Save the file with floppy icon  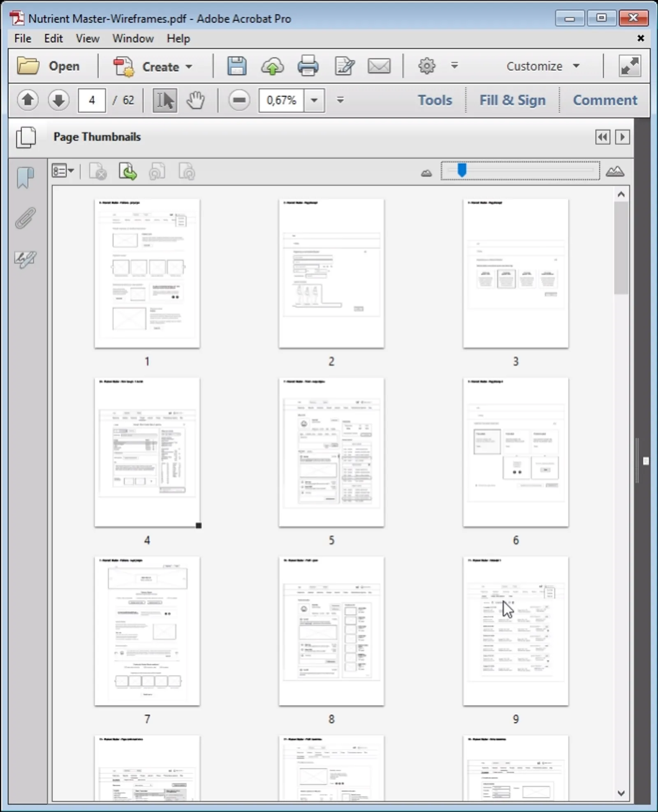pos(237,66)
